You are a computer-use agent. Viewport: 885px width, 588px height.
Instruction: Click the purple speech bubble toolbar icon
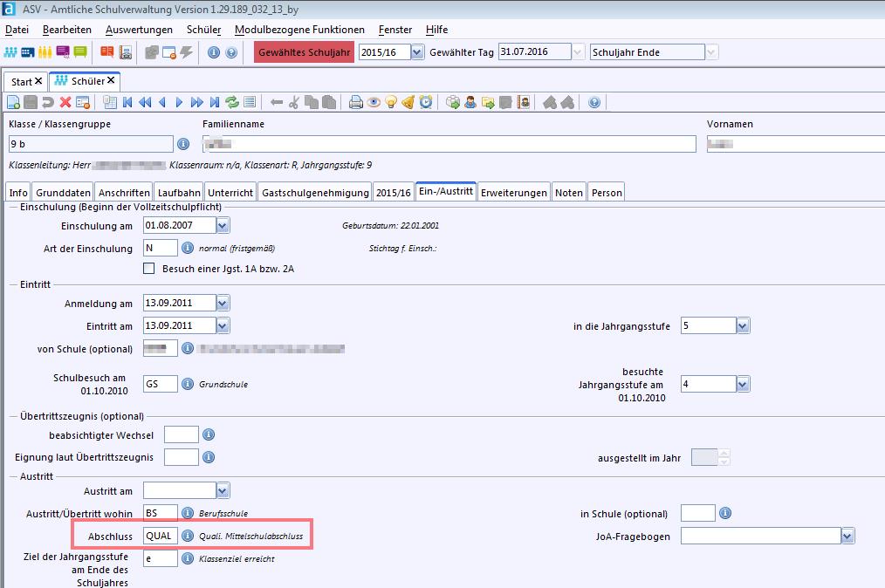pyautogui.click(x=63, y=52)
